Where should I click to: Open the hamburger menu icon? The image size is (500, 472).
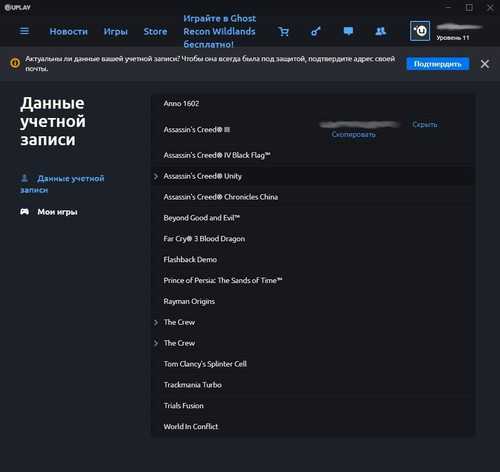(24, 31)
